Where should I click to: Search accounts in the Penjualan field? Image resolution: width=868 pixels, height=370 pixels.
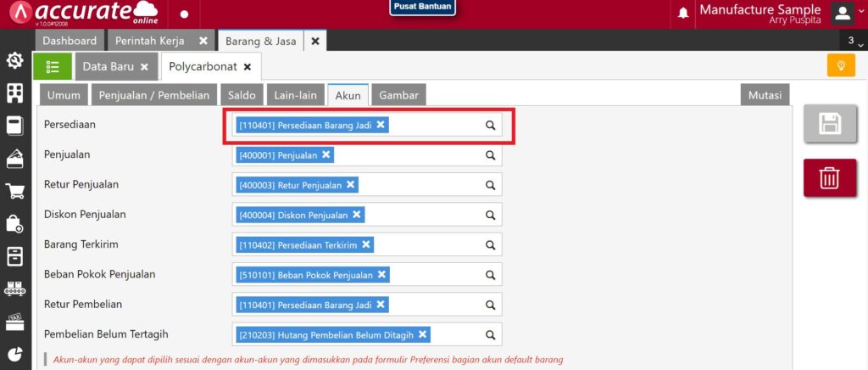(491, 155)
